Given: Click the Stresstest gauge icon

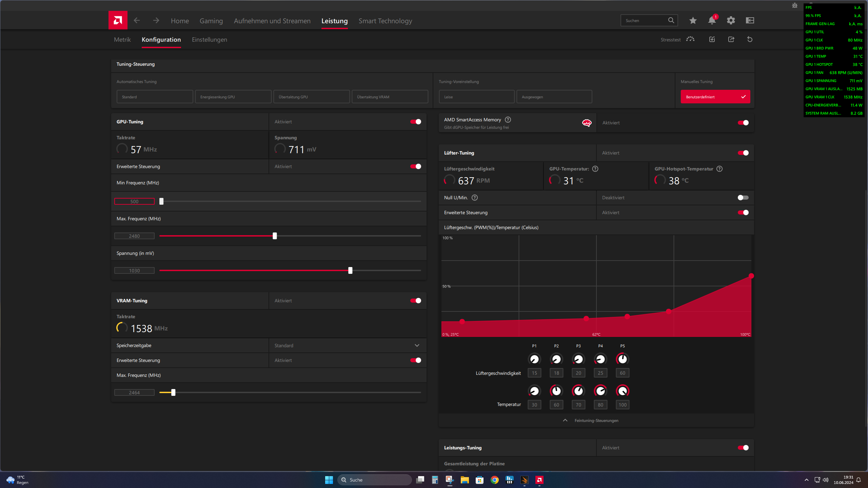Looking at the screenshot, I should [690, 40].
